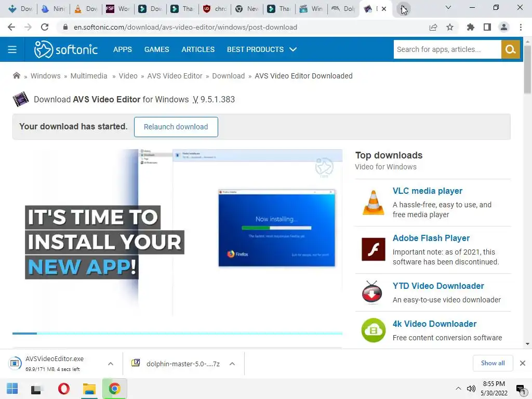Click Windows breadcrumb link
532x399 pixels.
pyautogui.click(x=46, y=76)
